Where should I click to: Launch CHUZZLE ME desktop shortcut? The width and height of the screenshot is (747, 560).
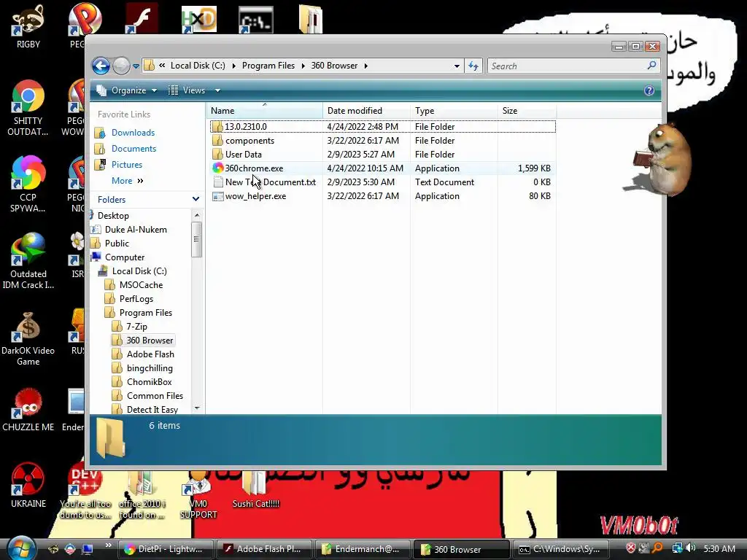(x=28, y=411)
